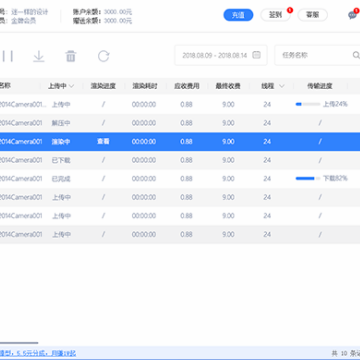Click the 最终收费 column header
This screenshot has height=360, width=360.
[x=228, y=86]
